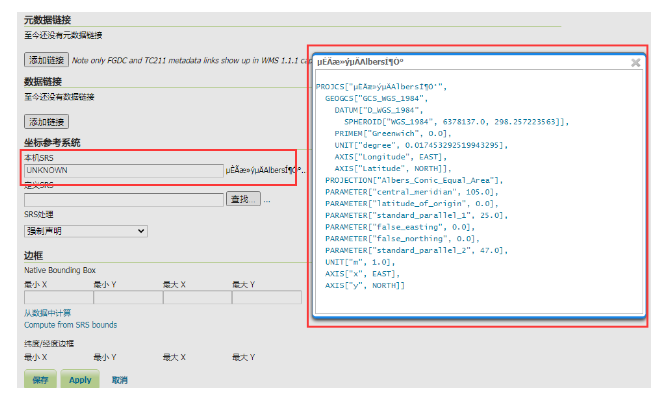This screenshot has height=398, width=669.
Task: Click the 边框 section heading
Action: (x=33, y=256)
